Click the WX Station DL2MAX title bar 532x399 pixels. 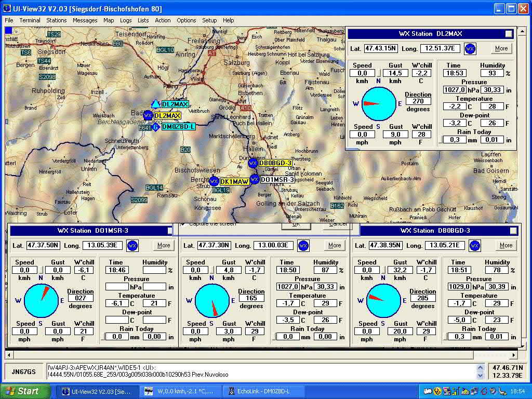[x=430, y=34]
